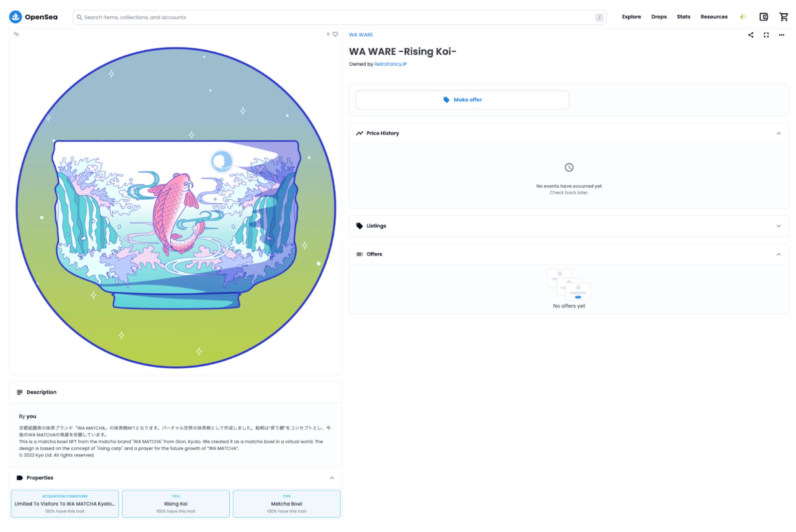Click the slash shortcut badge in search

click(599, 17)
